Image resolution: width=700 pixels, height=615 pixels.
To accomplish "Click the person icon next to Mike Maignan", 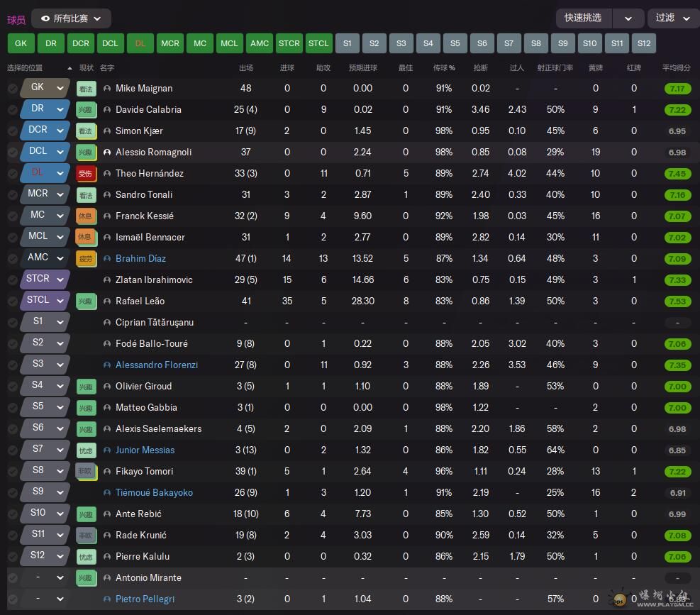I will tap(107, 89).
